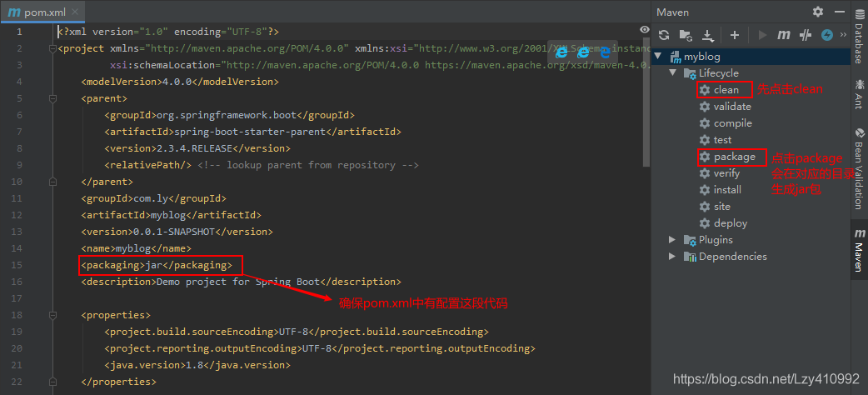
Task: Select the compile lifecycle goal
Action: pos(732,123)
